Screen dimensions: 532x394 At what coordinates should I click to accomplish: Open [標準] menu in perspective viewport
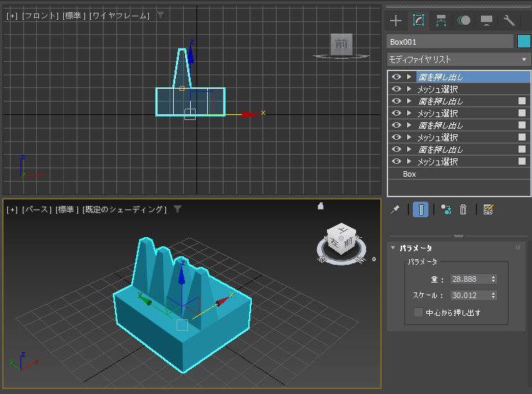67,209
